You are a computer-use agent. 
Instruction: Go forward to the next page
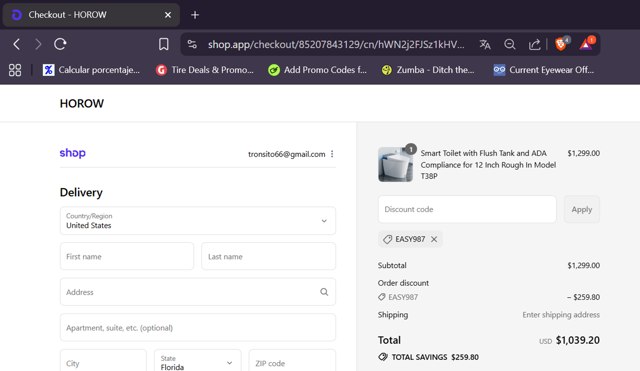point(38,44)
